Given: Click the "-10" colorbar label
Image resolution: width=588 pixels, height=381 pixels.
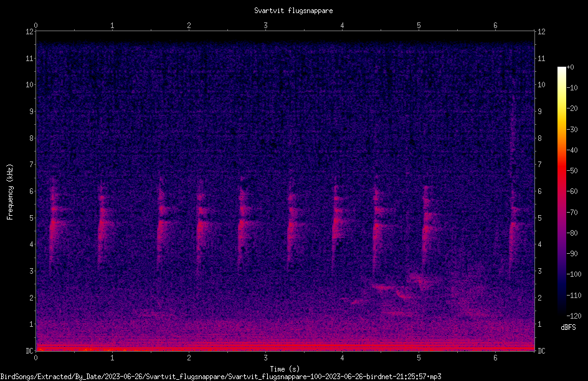Looking at the screenshot, I should [572, 88].
